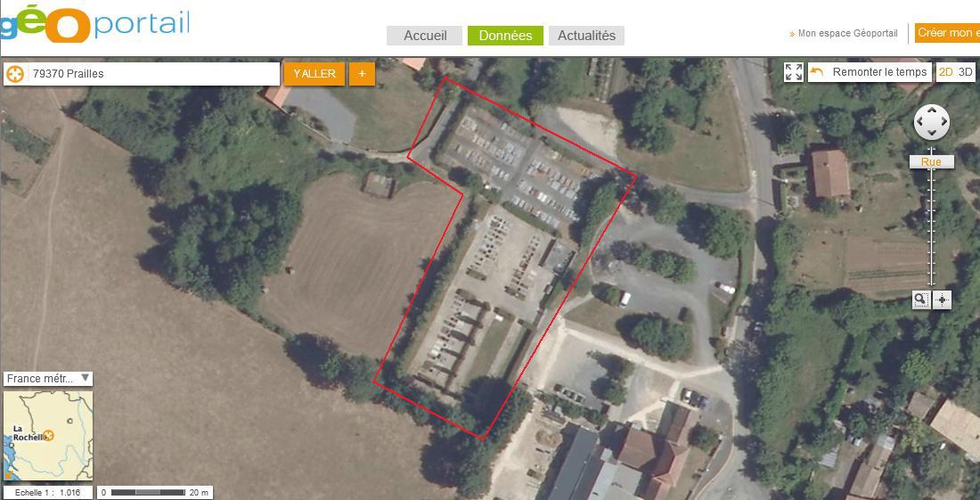This screenshot has width=980, height=500.
Task: Pan the map down with the navigation arrow
Action: tap(932, 133)
